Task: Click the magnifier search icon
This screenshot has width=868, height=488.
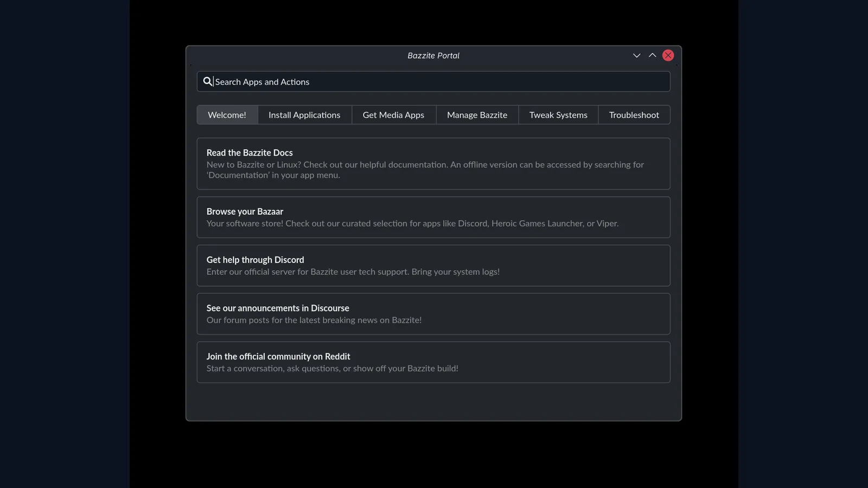Action: point(208,82)
